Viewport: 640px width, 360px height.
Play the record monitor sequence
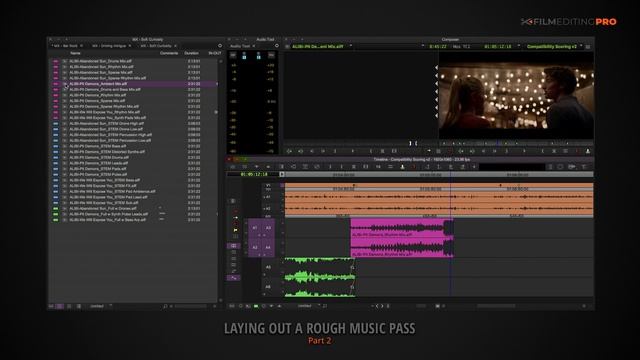click(524, 151)
